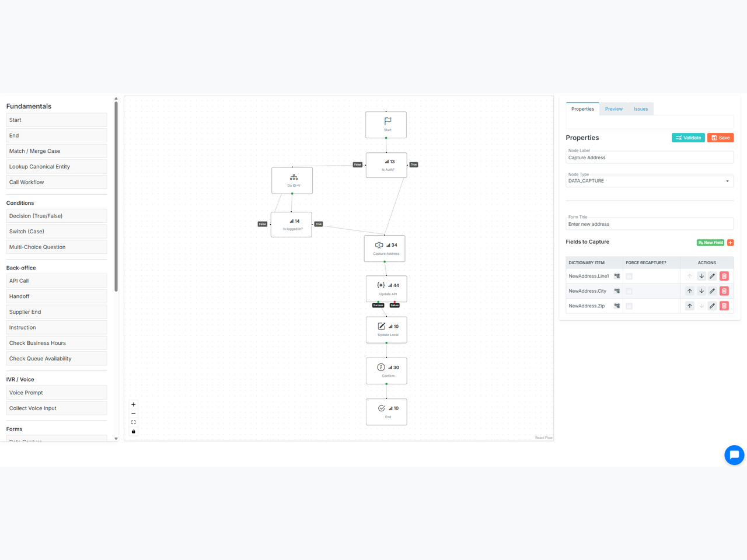Screen dimensions: 747x560
Task: Move NewAddress.City up one row
Action: [690, 291]
